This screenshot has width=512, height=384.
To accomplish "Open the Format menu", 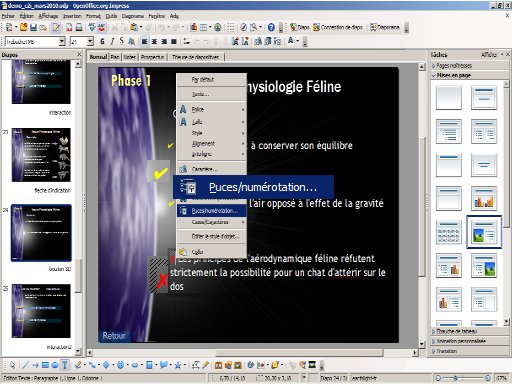I will [93, 16].
